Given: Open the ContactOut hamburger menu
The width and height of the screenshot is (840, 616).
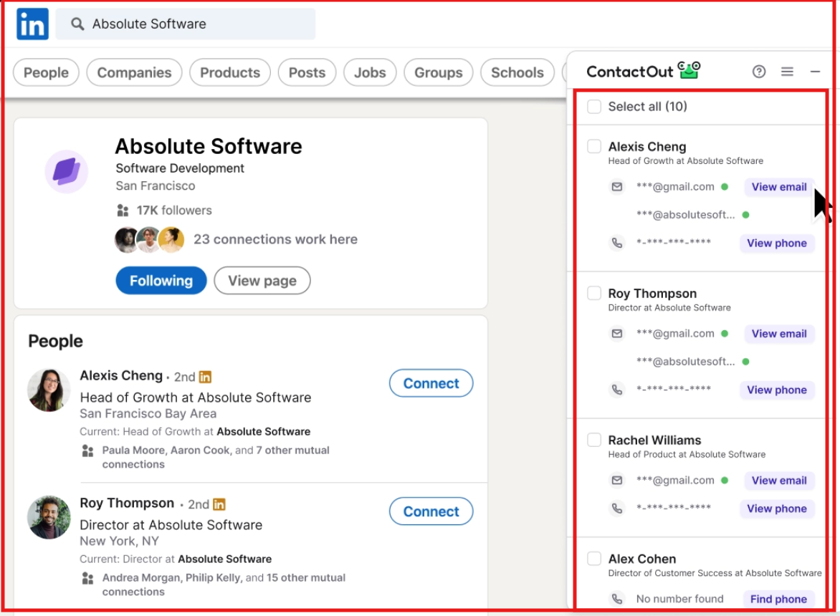Looking at the screenshot, I should [x=787, y=72].
